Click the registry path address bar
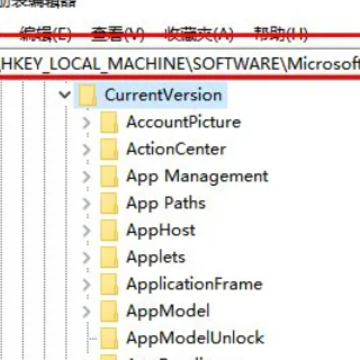Image resolution: width=360 pixels, height=360 pixels. pos(180,64)
